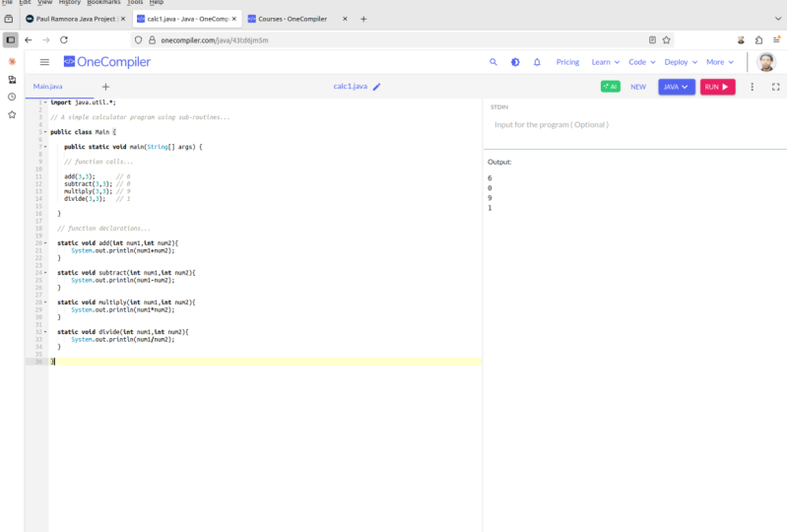Viewport: 787px width, 532px height.
Task: Expand the Deploy dropdown
Action: [x=681, y=62]
